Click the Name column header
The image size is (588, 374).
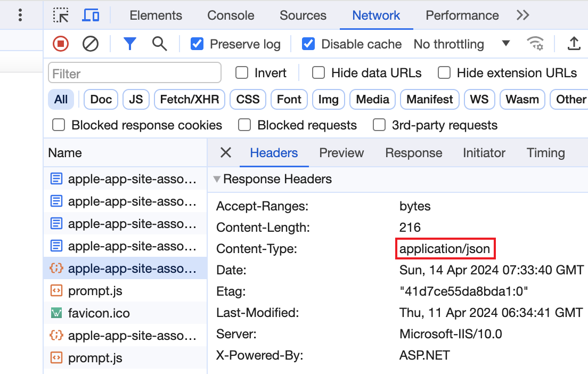[125, 153]
